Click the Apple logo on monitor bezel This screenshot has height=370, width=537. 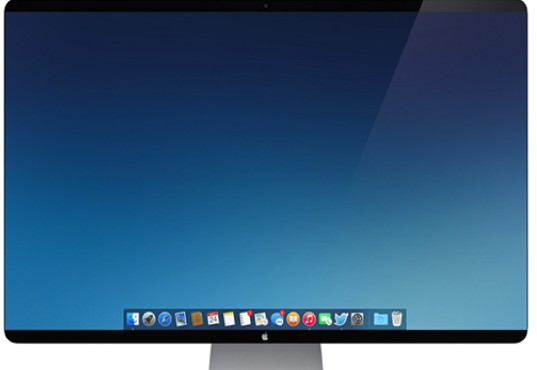point(265,337)
